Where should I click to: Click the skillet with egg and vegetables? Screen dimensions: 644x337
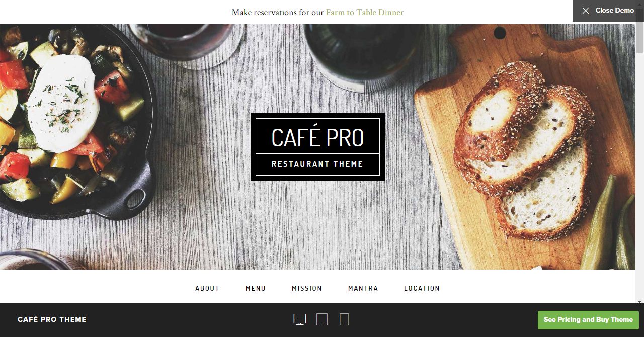click(75, 121)
